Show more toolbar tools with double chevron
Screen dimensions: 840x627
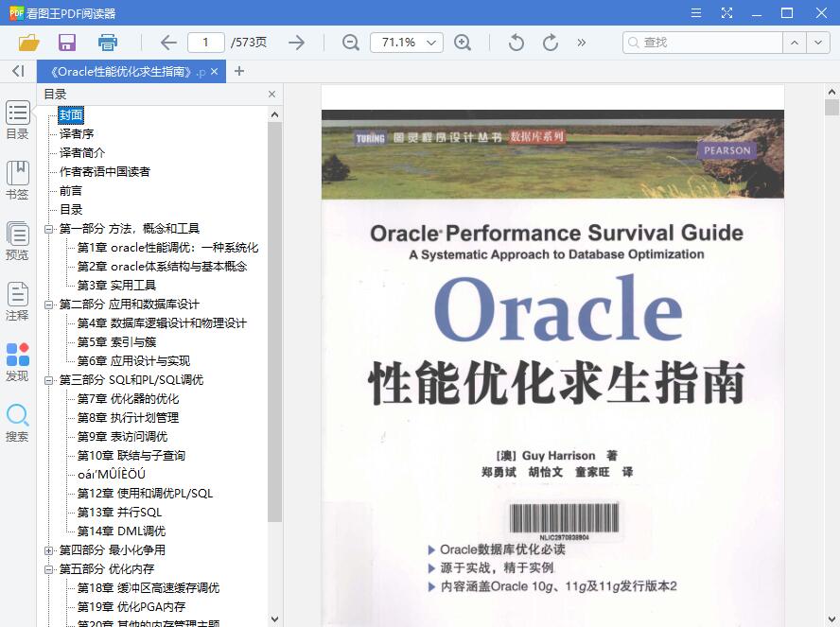tap(581, 43)
